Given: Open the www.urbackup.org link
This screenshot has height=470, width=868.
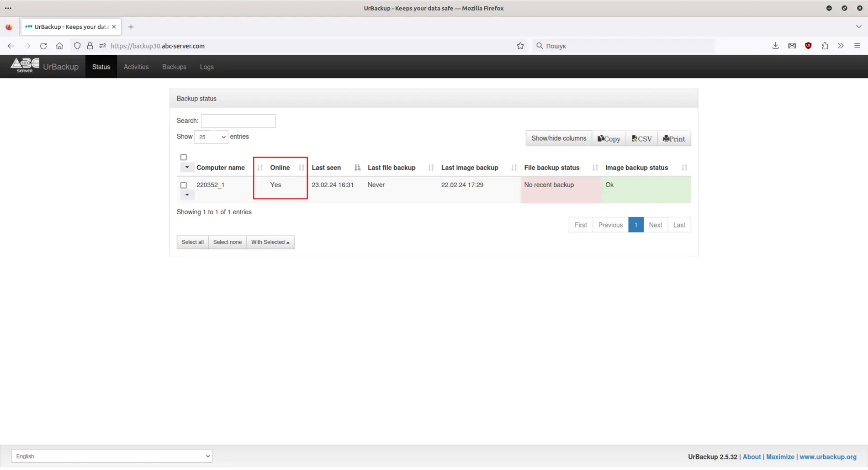Looking at the screenshot, I should (x=829, y=456).
